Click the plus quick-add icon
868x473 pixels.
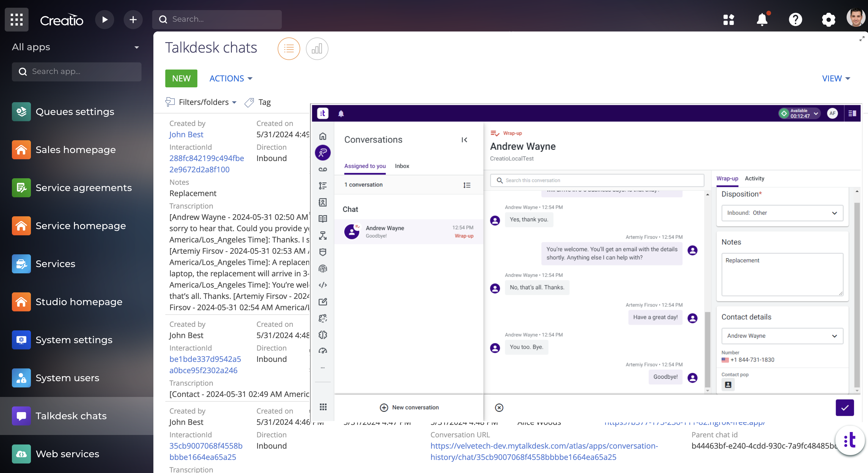pyautogui.click(x=133, y=20)
